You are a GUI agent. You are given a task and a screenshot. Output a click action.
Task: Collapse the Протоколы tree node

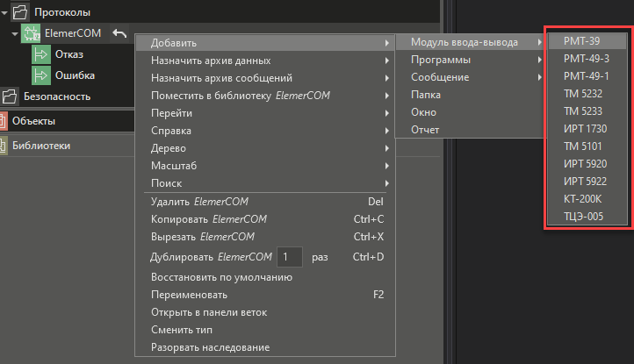click(x=6, y=12)
